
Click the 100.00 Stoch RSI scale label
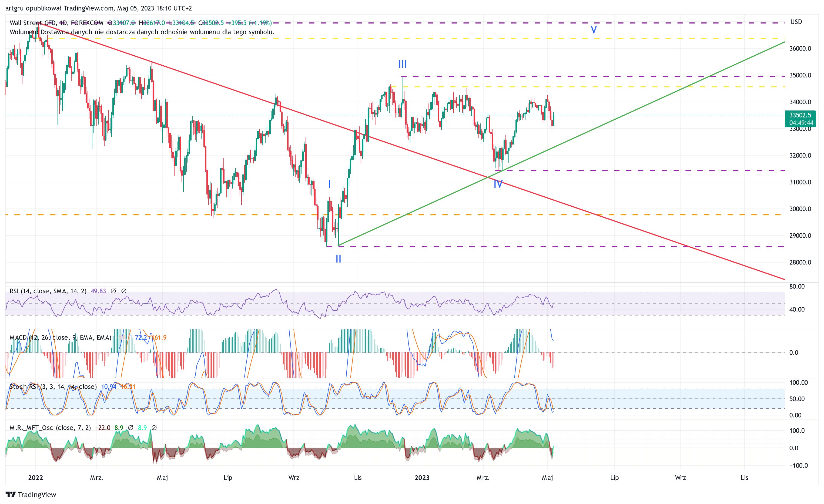799,383
